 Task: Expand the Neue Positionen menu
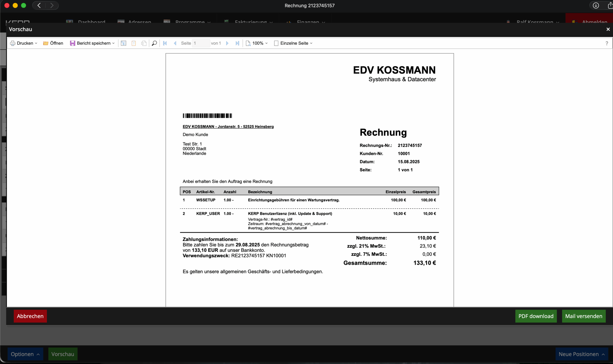click(582, 354)
